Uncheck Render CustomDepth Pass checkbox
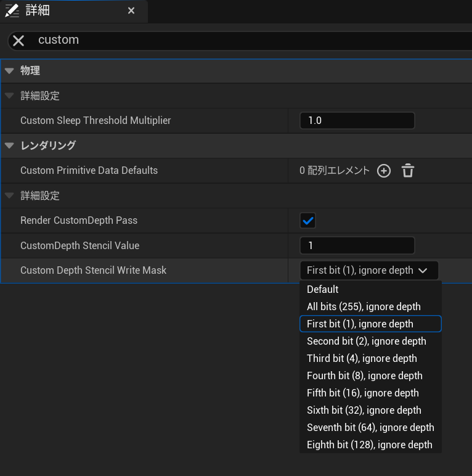Screen dimensions: 472x476 click(307, 220)
